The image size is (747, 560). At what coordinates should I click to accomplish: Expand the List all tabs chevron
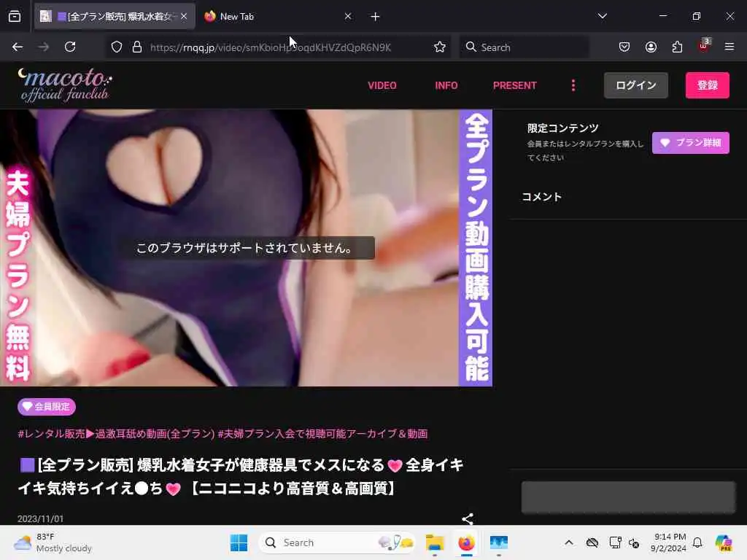coord(602,16)
